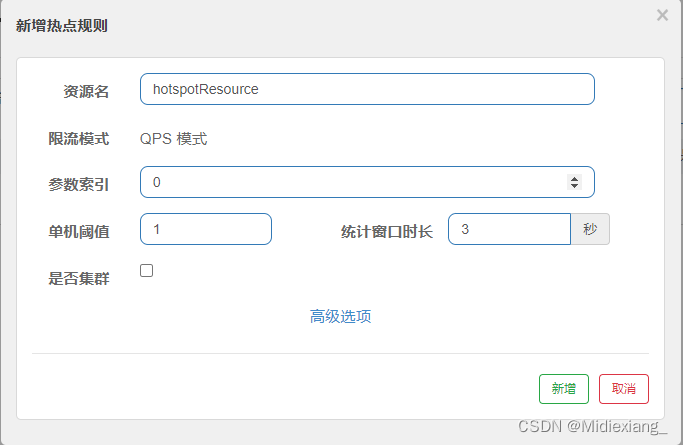Decrease 参数索引 with the down arrow

click(575, 186)
